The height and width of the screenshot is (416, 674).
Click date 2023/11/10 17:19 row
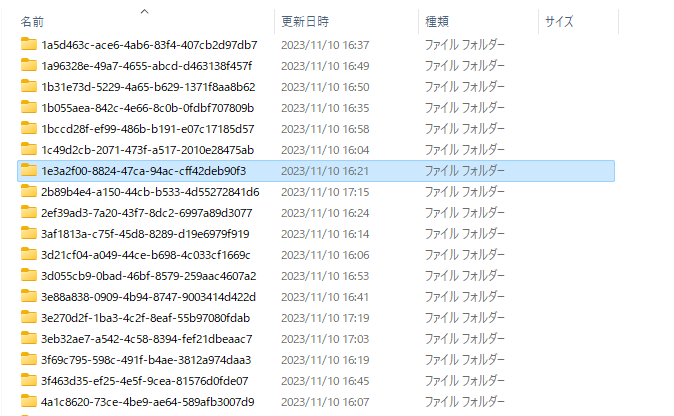(x=325, y=318)
